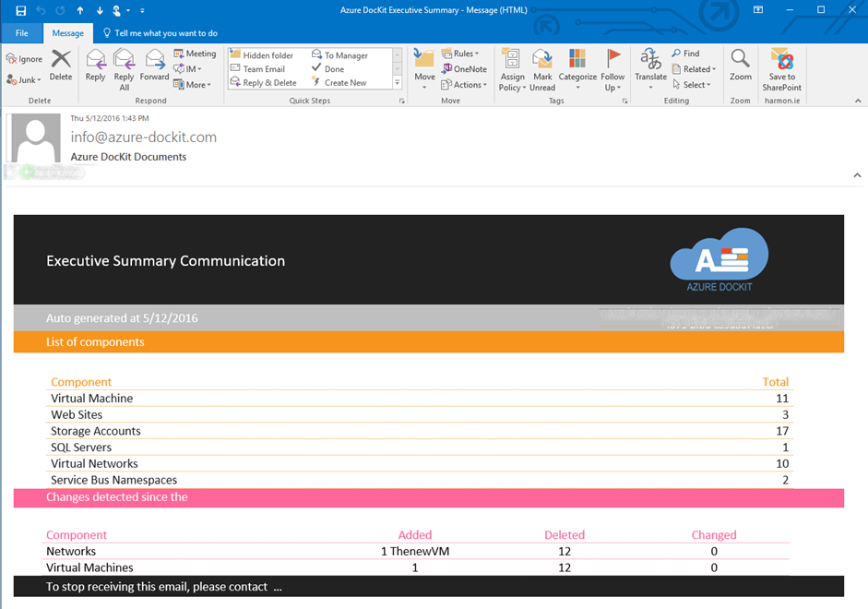Expand the More respond options
The image size is (868, 609).
click(192, 84)
